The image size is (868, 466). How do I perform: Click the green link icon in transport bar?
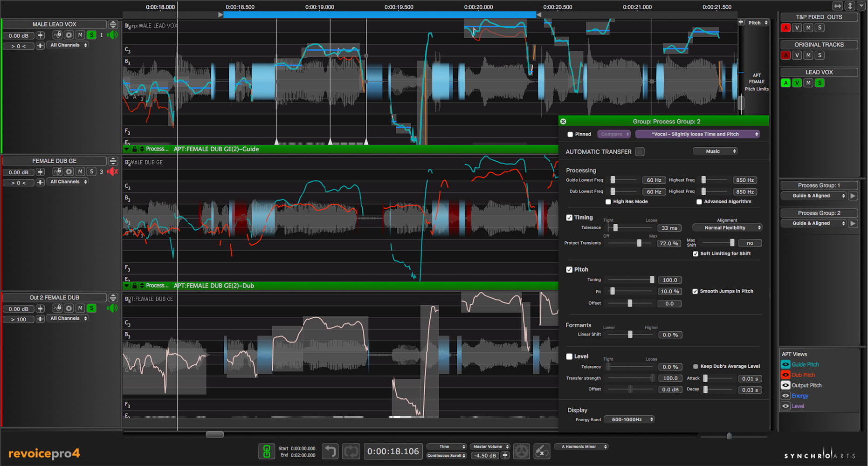click(267, 451)
